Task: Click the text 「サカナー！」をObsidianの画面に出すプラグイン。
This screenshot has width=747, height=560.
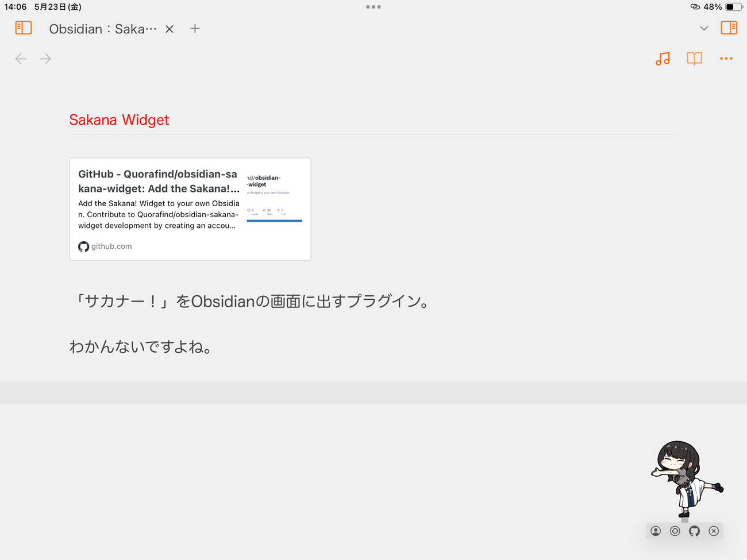Action: (x=251, y=301)
